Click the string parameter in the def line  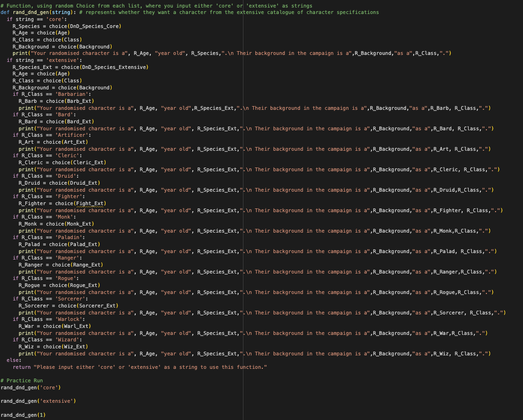tap(61, 12)
